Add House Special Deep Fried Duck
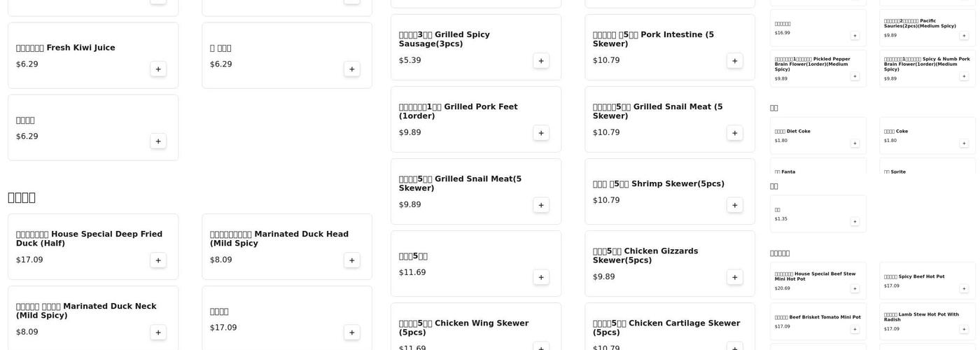The image size is (980, 350). (x=158, y=260)
